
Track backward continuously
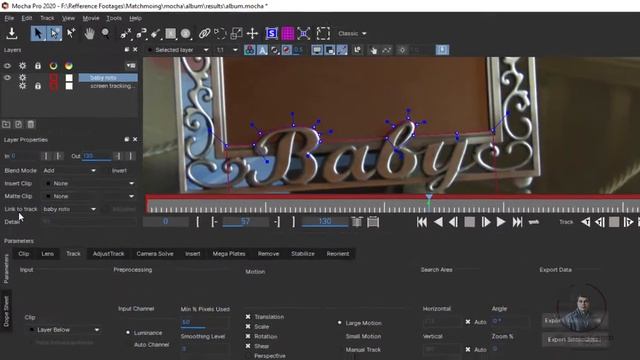[x=586, y=222]
